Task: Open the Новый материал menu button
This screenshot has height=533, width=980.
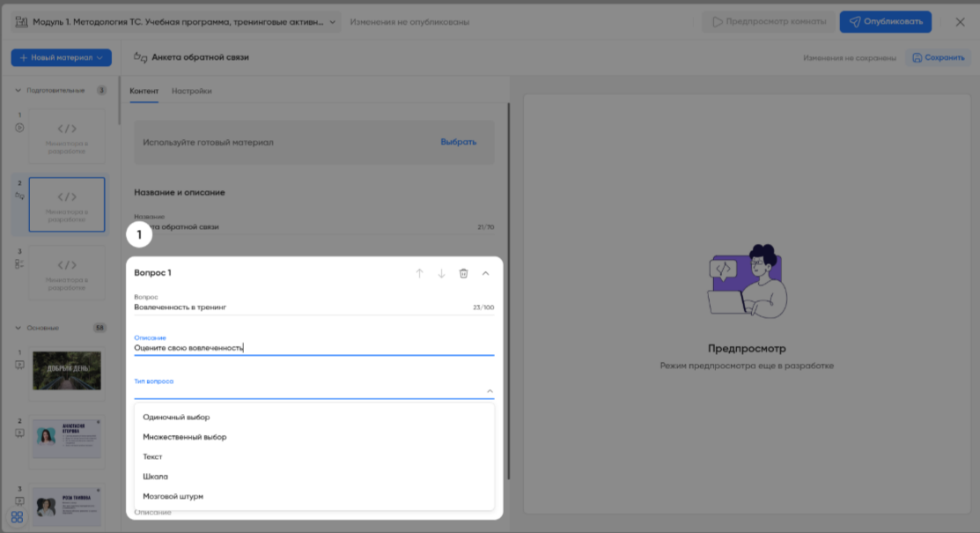Action: point(61,58)
